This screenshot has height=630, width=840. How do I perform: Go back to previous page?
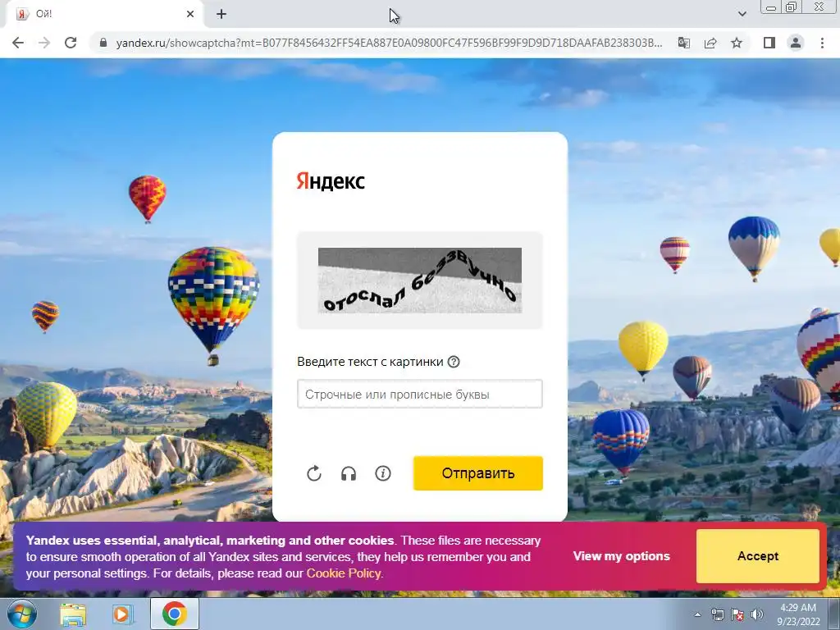point(18,43)
